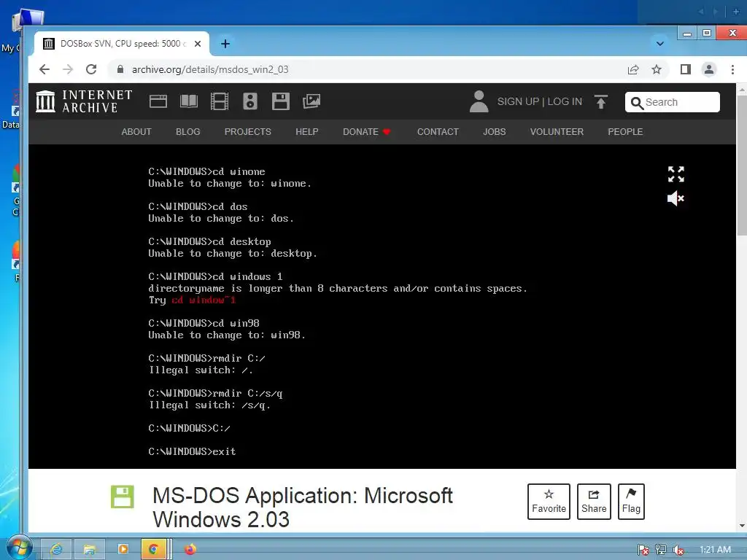Open a new browser tab
The image size is (747, 560).
pyautogui.click(x=225, y=44)
